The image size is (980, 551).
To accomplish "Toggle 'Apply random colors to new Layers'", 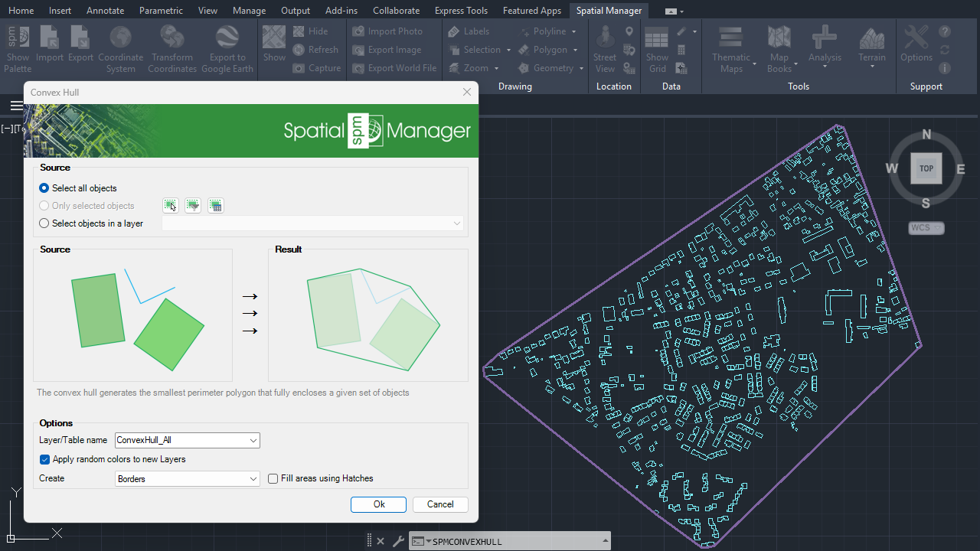I will click(x=45, y=459).
